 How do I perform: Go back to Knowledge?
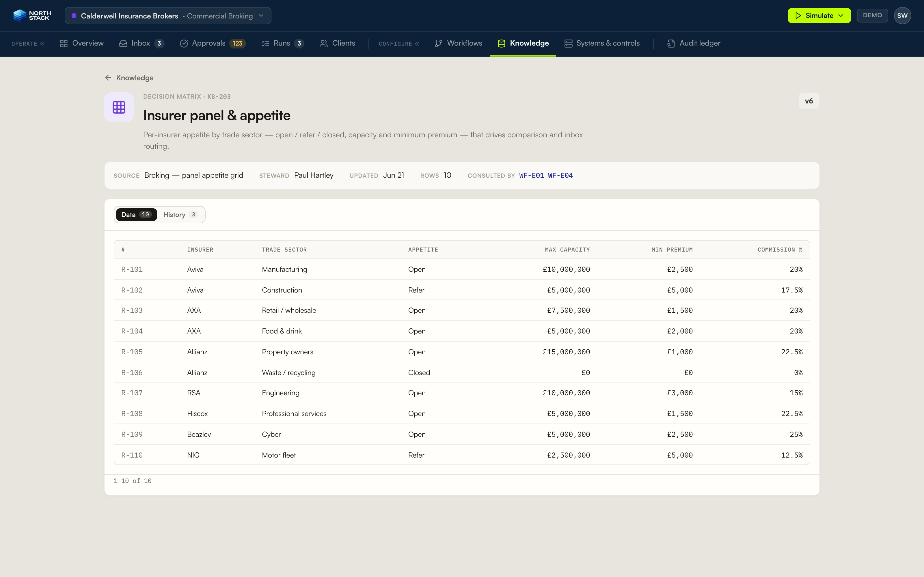[129, 78]
